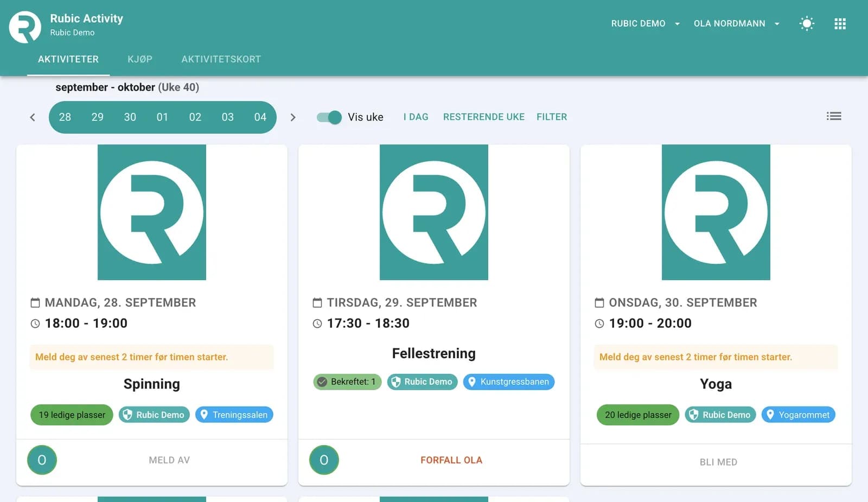Viewport: 868px width, 502px height.
Task: Click the Yogarommet location chip
Action: click(799, 415)
